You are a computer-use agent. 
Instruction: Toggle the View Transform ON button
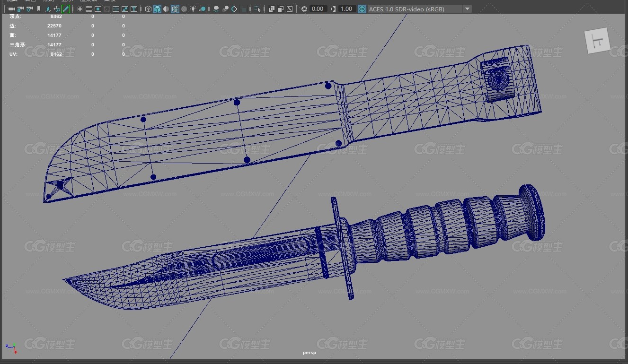point(362,9)
